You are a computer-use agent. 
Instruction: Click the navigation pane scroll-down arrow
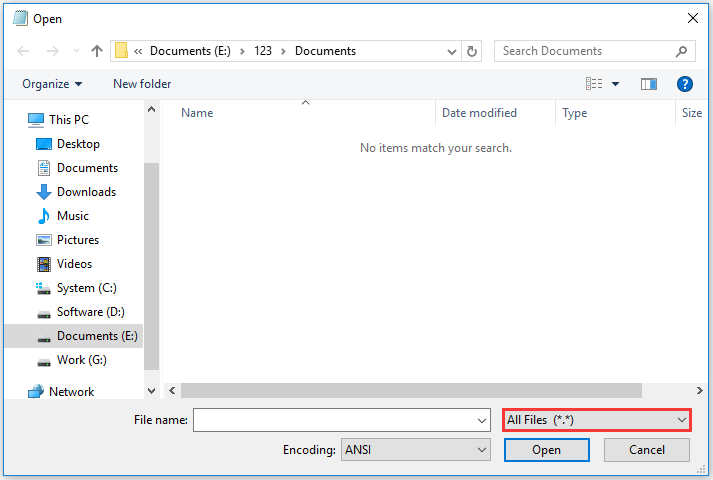[151, 391]
